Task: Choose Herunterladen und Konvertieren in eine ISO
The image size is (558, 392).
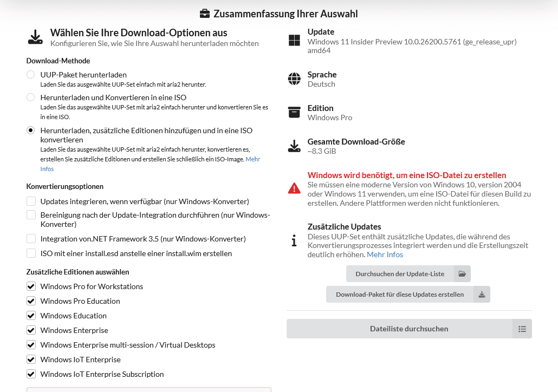Action: pyautogui.click(x=31, y=97)
